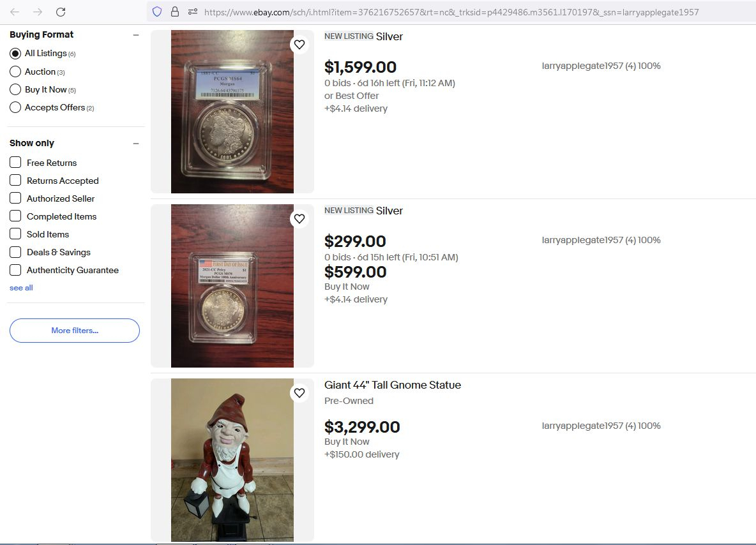Watch the Giant Gnome Statue with its heart icon
The height and width of the screenshot is (545, 756).
[299, 392]
